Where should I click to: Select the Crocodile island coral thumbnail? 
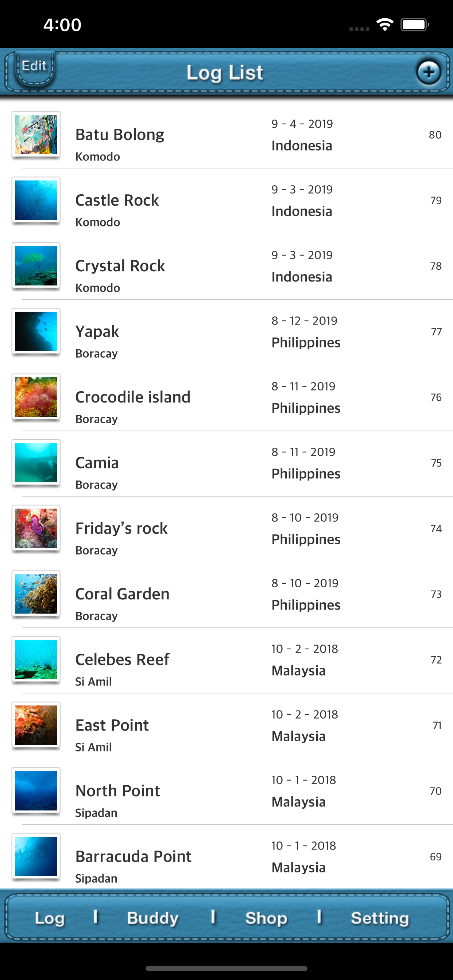click(36, 397)
